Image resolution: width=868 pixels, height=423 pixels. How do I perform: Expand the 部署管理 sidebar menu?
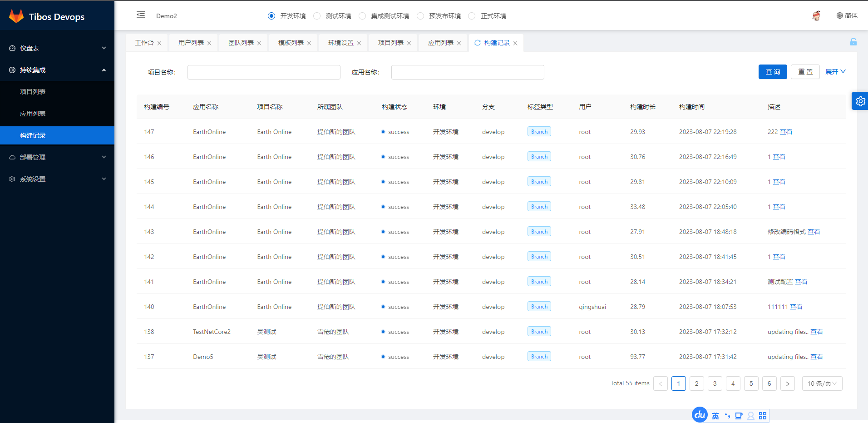click(x=57, y=157)
